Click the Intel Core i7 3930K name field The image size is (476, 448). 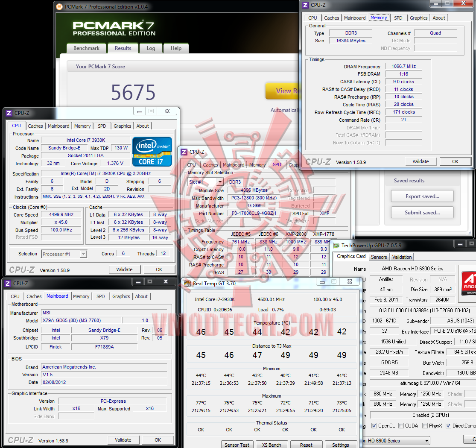(86, 141)
